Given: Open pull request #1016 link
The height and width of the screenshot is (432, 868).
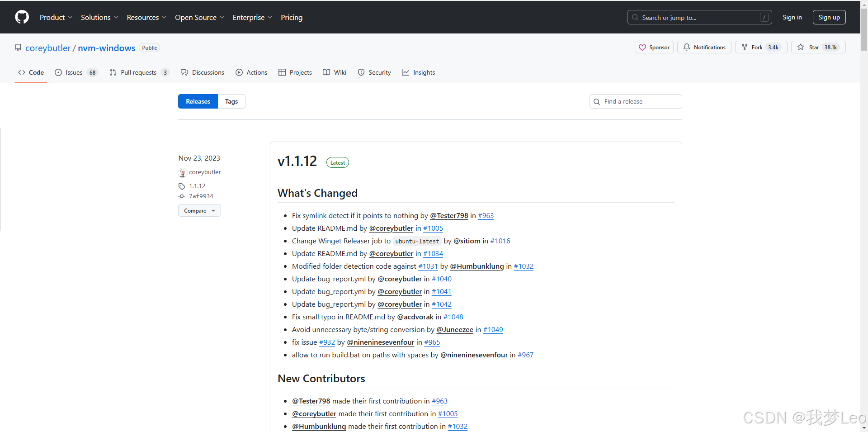Looking at the screenshot, I should (x=500, y=241).
